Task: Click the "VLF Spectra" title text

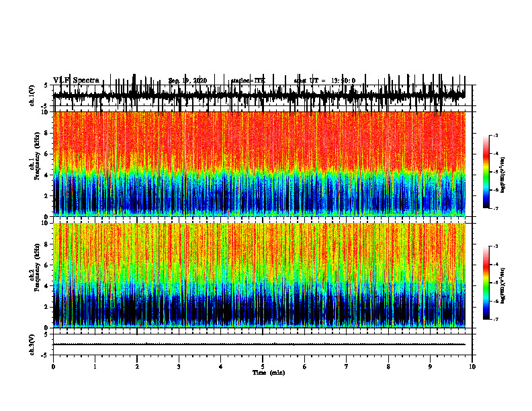Action: pos(76,81)
